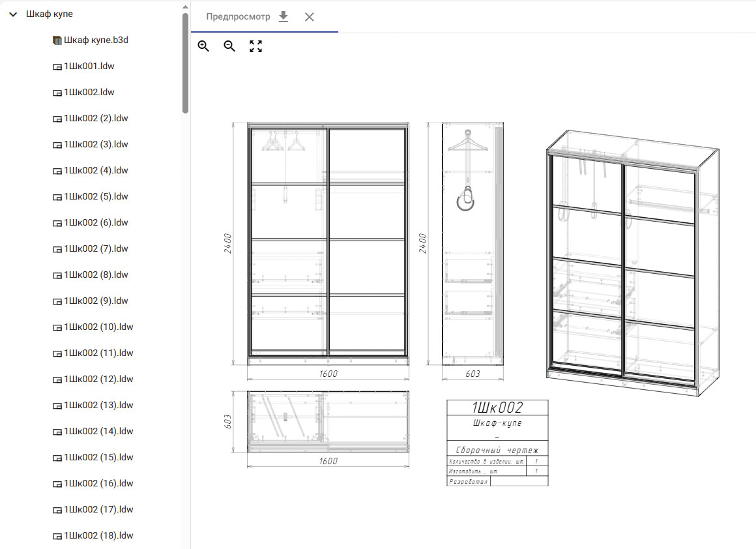This screenshot has height=549, width=756.
Task: Select file 1Шк002.ldw
Action: 89,92
